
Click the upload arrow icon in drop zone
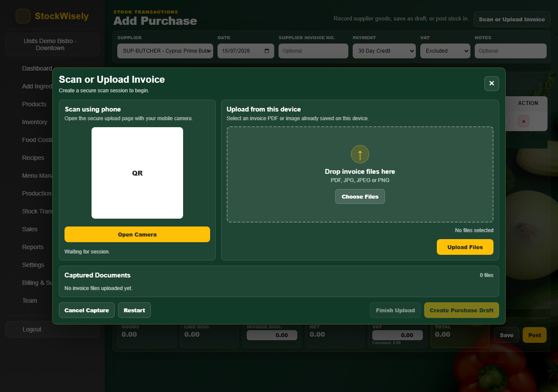pyautogui.click(x=360, y=154)
